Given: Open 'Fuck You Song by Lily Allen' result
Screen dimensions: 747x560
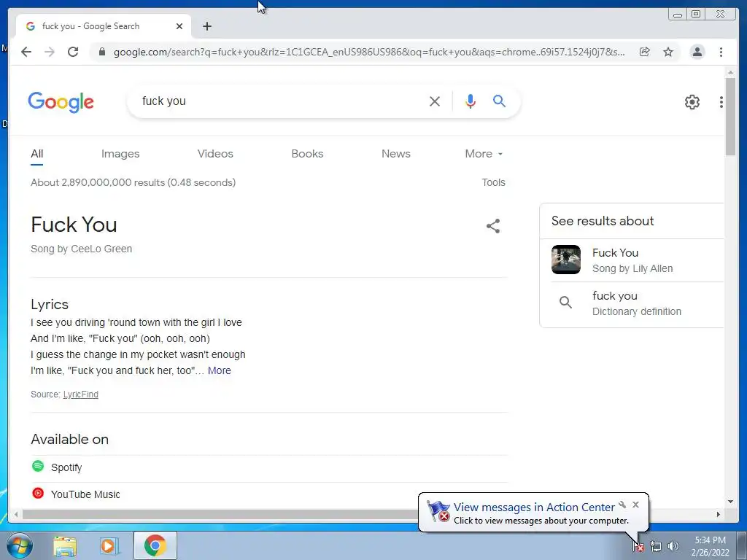Looking at the screenshot, I should [637, 260].
